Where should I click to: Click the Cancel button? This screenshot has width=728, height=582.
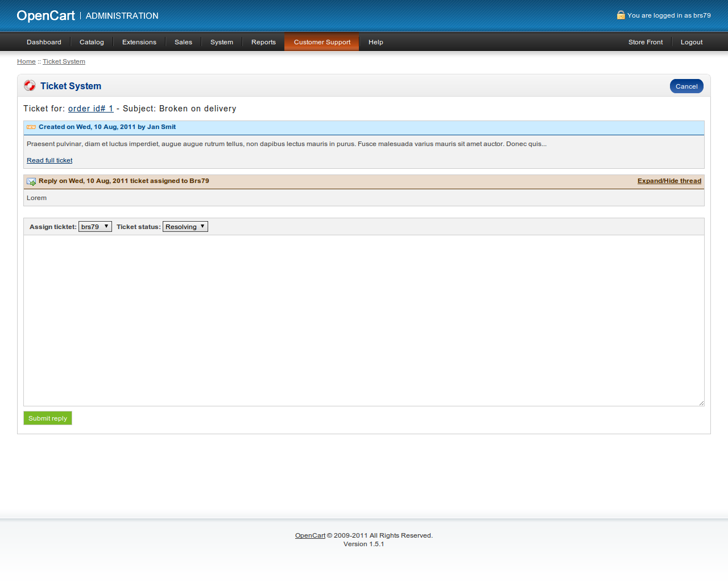coord(686,86)
